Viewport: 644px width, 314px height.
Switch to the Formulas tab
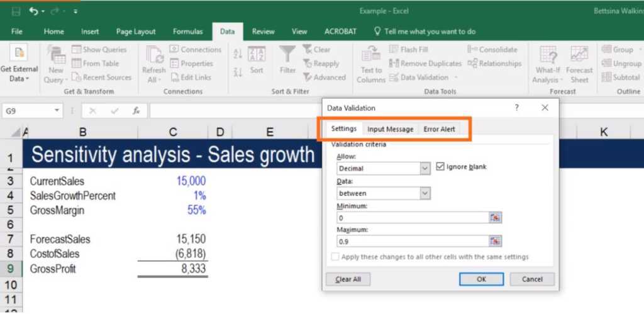coord(187,31)
